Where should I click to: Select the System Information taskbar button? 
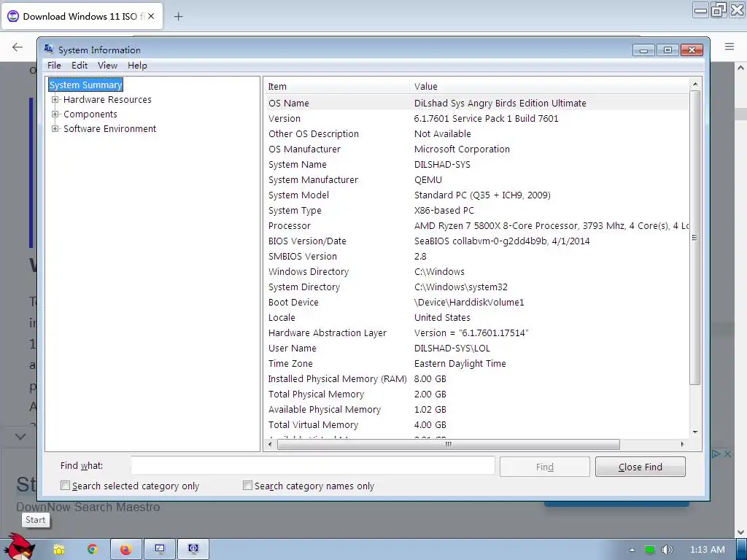coord(193,550)
